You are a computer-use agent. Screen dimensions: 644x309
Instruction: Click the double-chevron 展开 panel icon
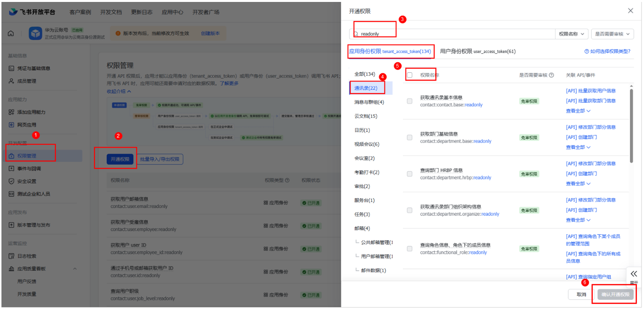click(633, 274)
